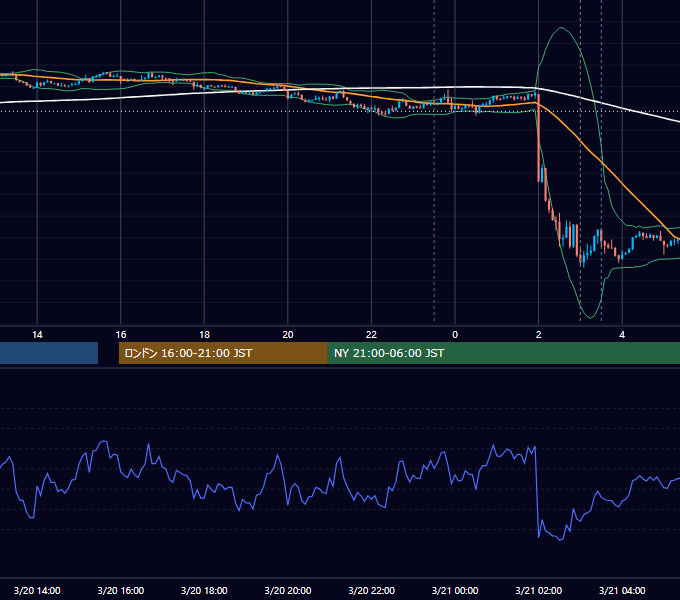Screen dimensions: 680x600
Task: Click the 3/21 00:00 indicator axis label
Action: [455, 590]
